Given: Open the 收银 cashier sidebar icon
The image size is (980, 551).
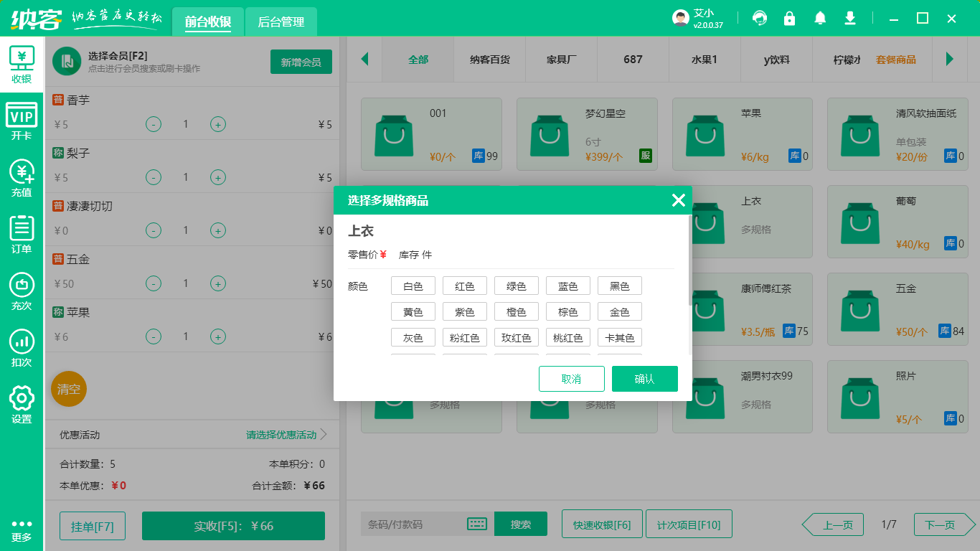Looking at the screenshot, I should point(22,65).
